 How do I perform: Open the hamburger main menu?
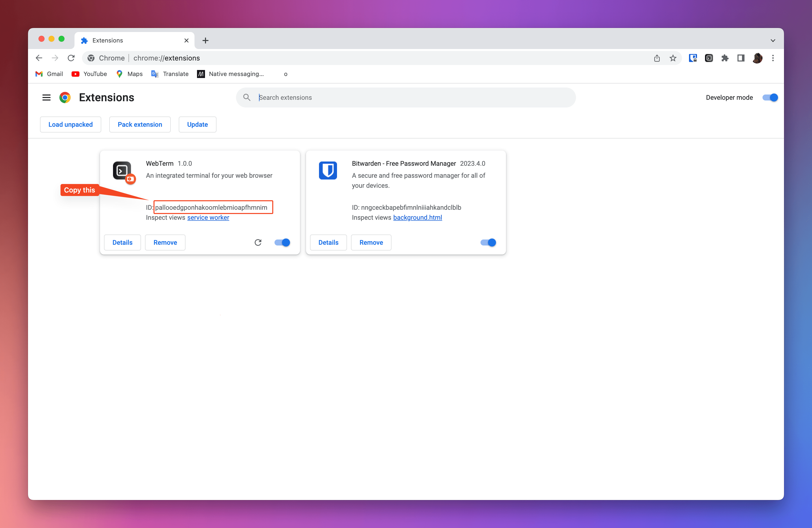click(x=46, y=97)
